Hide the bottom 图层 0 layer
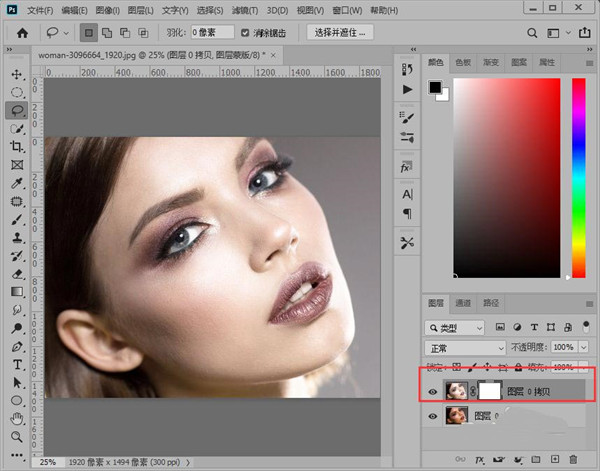Viewport: 600px width, 471px height. 433,416
